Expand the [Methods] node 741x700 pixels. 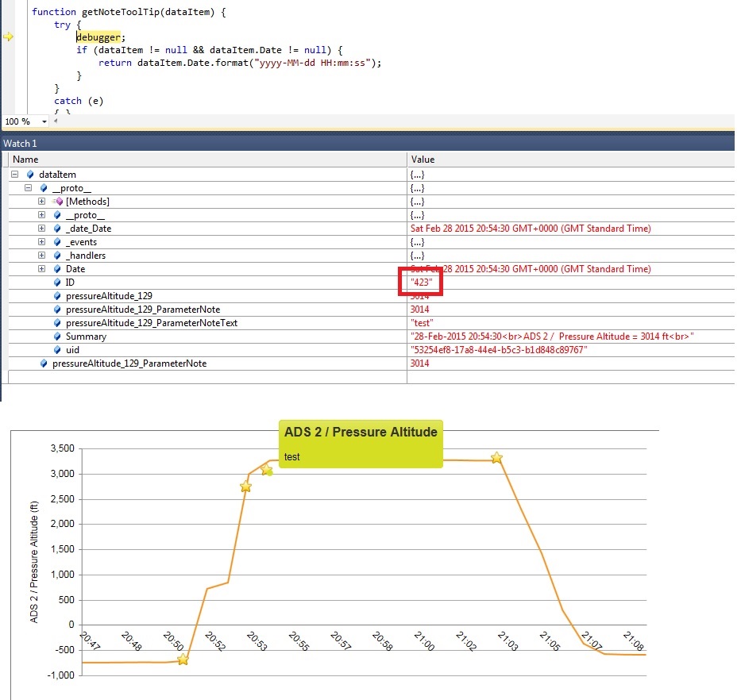tap(41, 202)
